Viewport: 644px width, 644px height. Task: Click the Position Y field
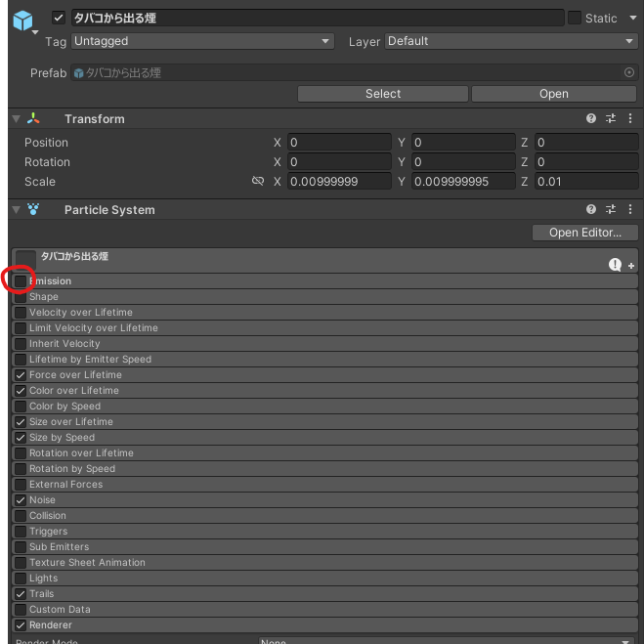coord(463,142)
